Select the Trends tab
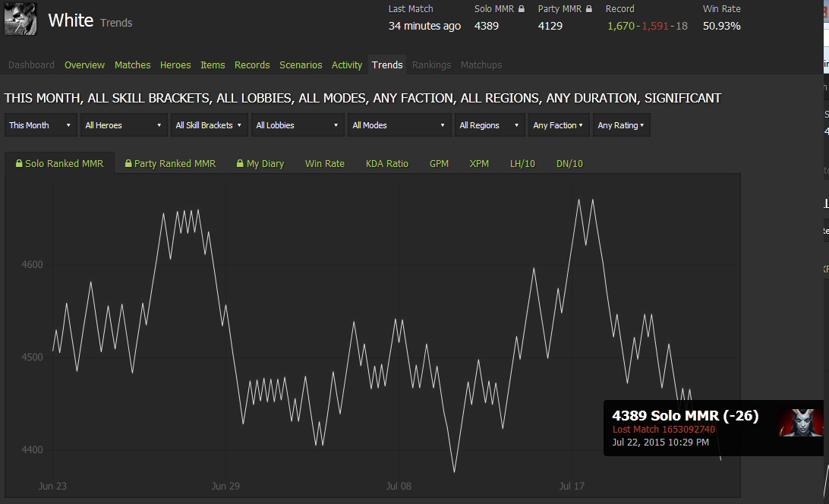Viewport: 829px width, 504px height. tap(387, 65)
